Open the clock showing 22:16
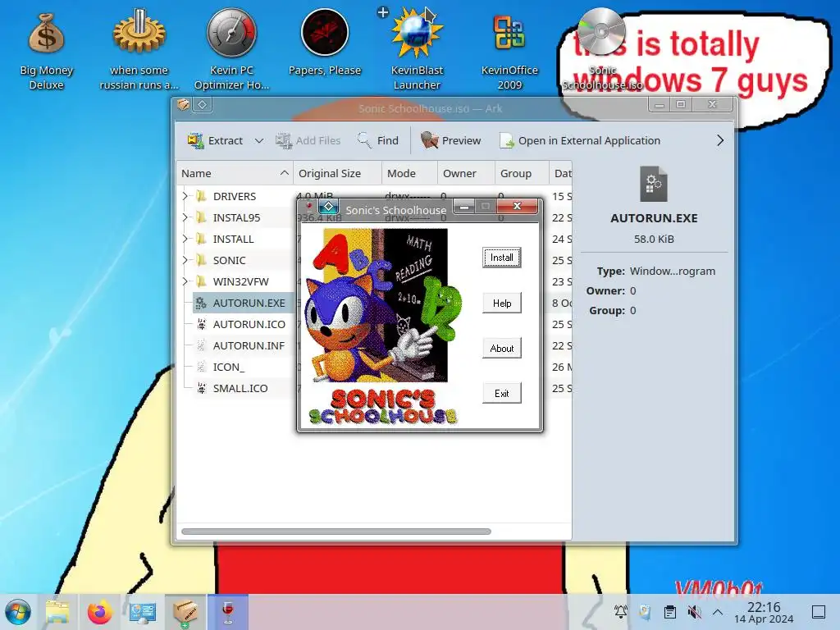The width and height of the screenshot is (840, 630). coord(764,612)
